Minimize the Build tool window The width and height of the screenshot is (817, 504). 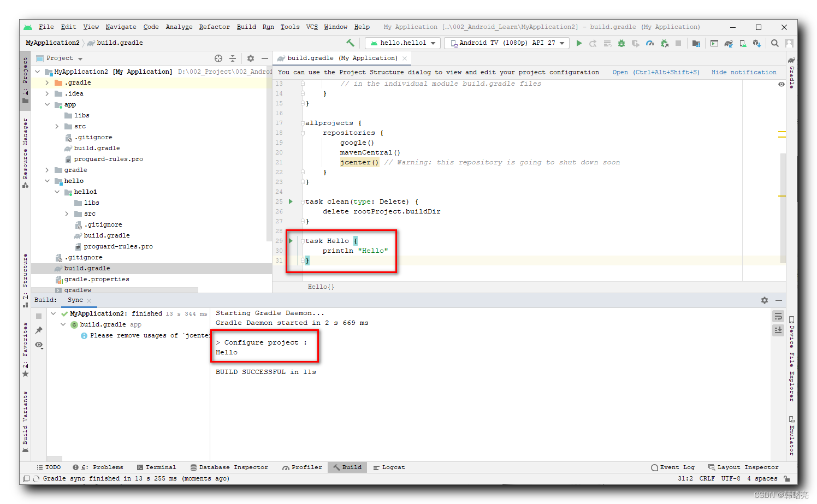click(x=779, y=300)
